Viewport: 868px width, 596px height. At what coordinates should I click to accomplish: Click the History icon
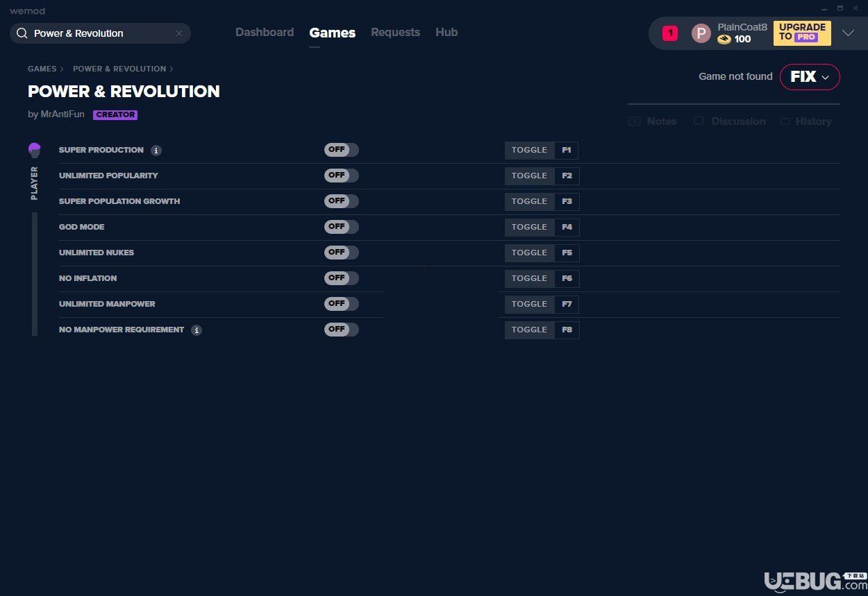tap(785, 121)
